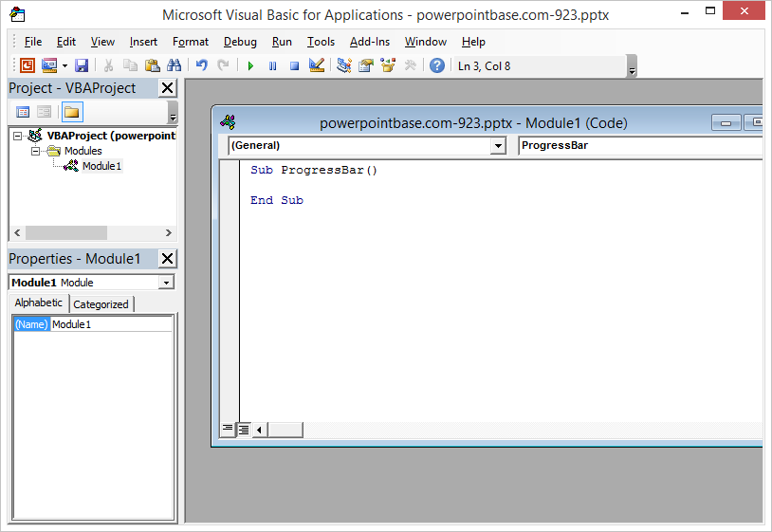This screenshot has height=532, width=772.
Task: Open the Window menu
Action: tap(426, 42)
